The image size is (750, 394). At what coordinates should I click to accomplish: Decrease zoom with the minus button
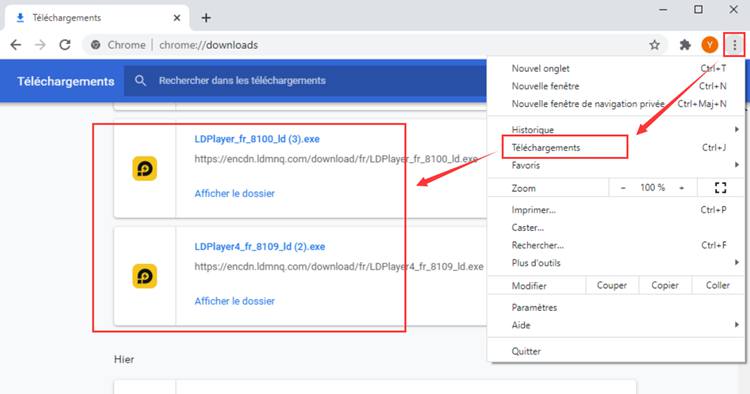623,188
